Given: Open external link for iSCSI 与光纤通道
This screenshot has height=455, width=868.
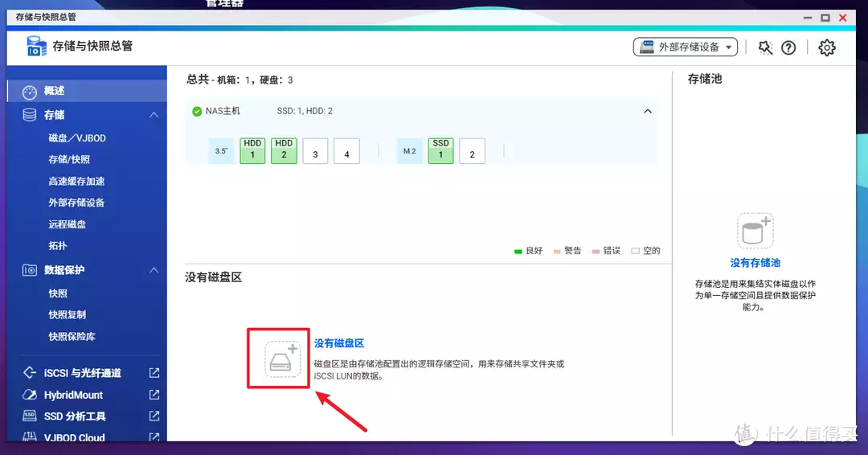Looking at the screenshot, I should pos(154,373).
